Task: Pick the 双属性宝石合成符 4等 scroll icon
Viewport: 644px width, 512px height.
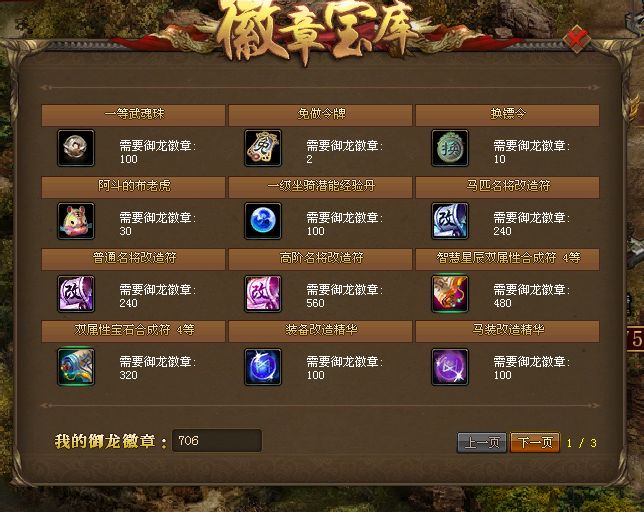Action: 76,367
